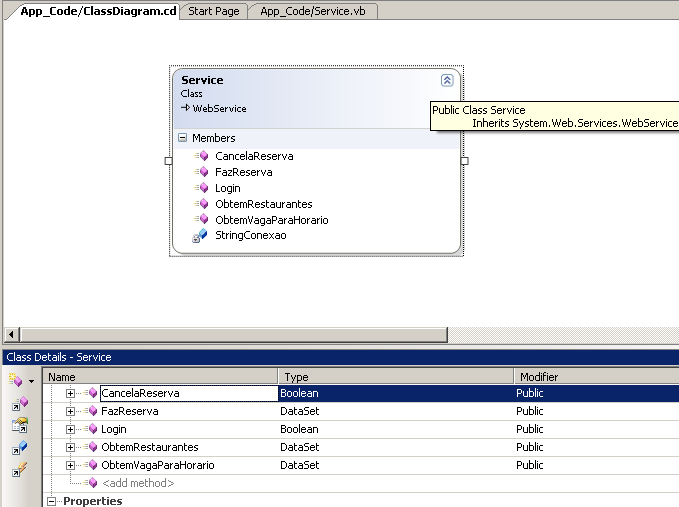The image size is (679, 507).
Task: Click the ObtemRestaurantes method icon in diagram
Action: [201, 204]
